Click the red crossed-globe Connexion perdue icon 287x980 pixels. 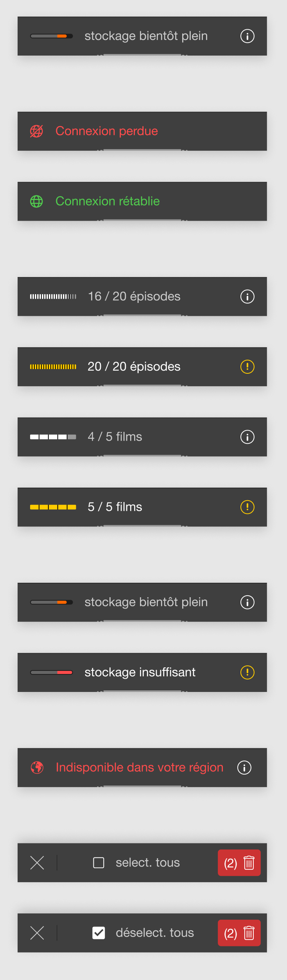(37, 131)
